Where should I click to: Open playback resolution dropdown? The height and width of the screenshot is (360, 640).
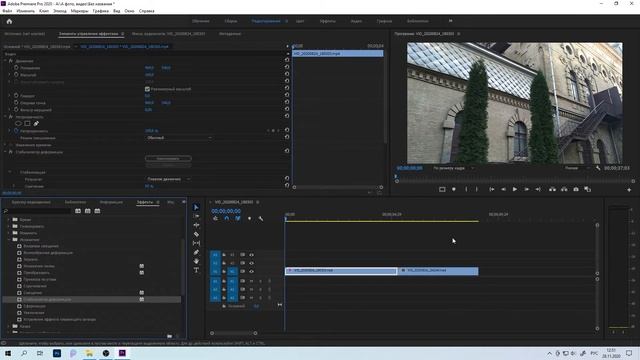[x=577, y=168]
